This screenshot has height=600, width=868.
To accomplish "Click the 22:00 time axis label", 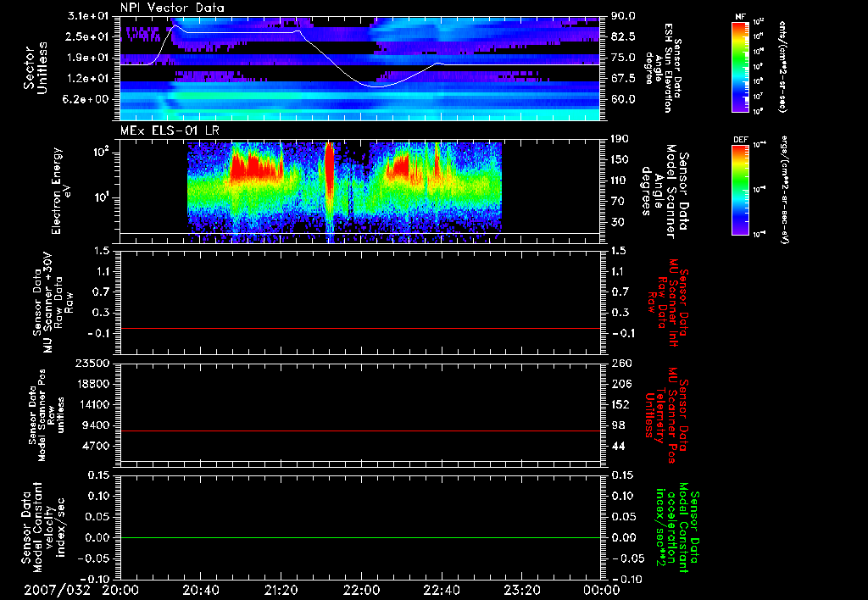I will click(x=361, y=589).
